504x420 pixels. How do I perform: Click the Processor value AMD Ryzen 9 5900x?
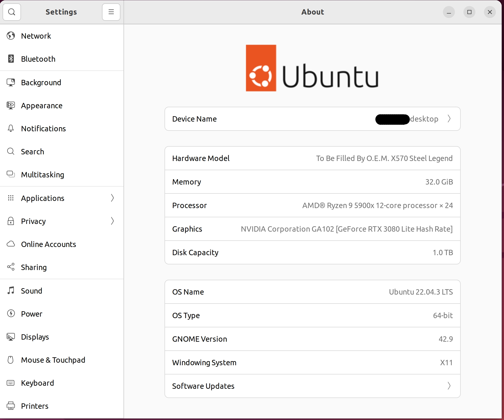pos(377,205)
